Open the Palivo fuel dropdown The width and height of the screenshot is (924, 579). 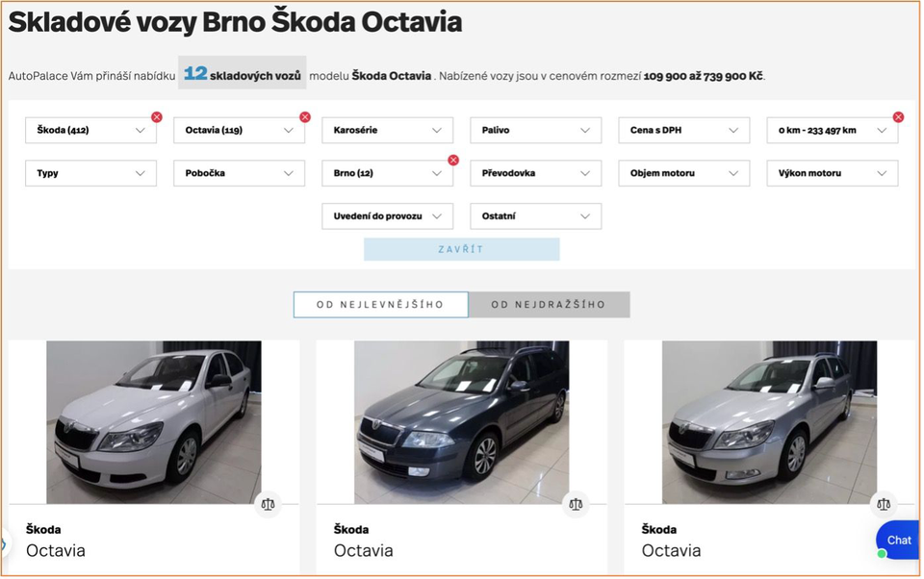coord(535,131)
